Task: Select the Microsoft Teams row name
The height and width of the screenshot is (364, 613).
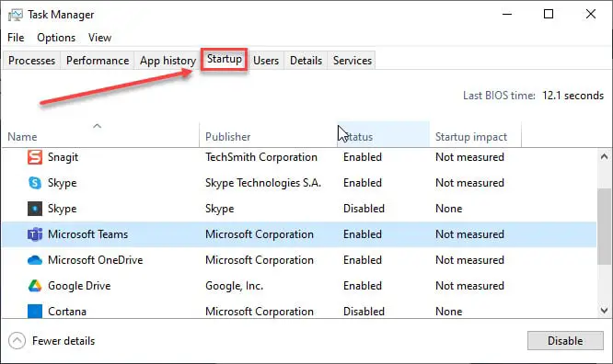Action: [x=88, y=234]
